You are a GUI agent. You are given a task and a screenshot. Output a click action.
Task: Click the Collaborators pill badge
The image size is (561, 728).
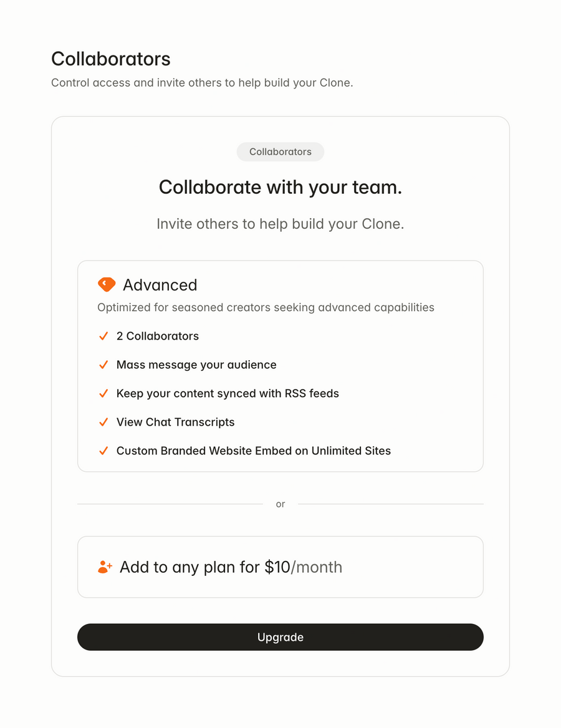click(x=280, y=151)
